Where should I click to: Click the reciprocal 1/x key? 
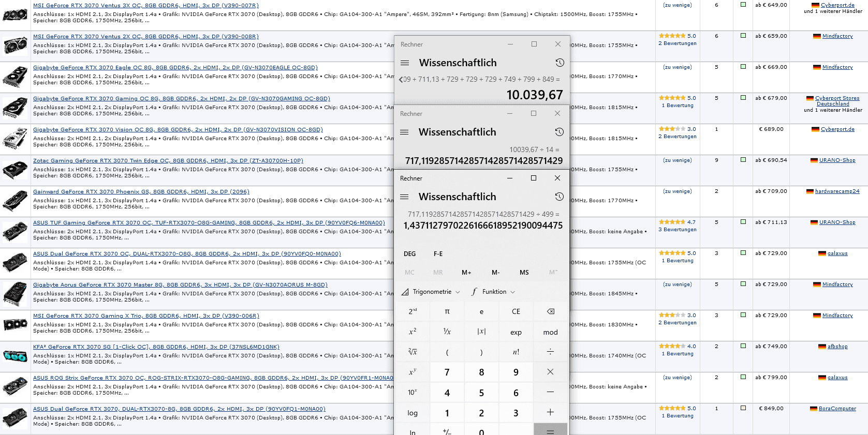(x=447, y=332)
